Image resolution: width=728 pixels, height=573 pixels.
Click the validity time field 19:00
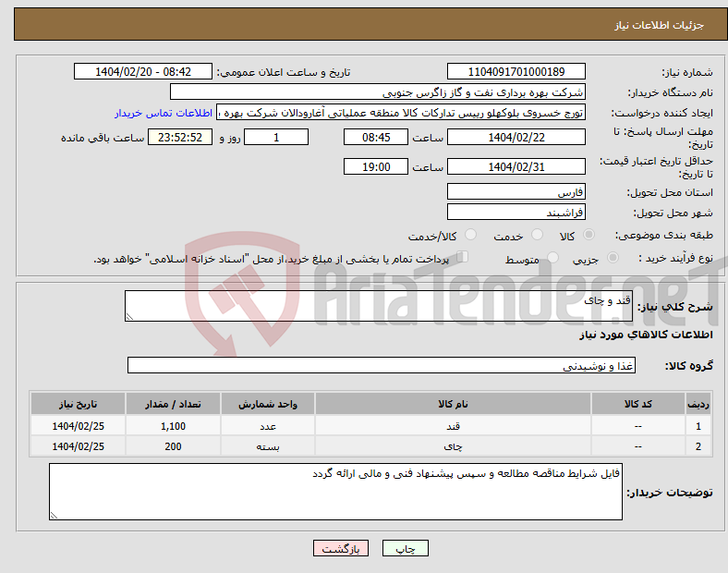pyautogui.click(x=376, y=166)
